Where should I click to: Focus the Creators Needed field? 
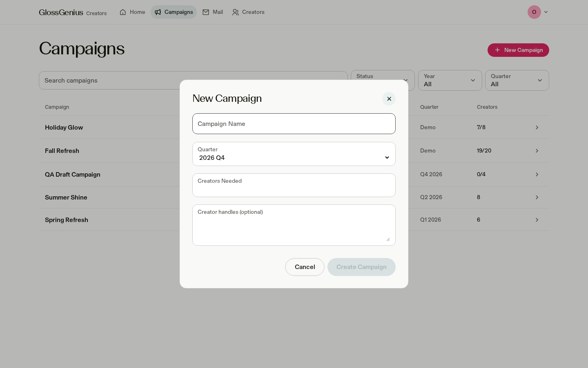pyautogui.click(x=294, y=185)
